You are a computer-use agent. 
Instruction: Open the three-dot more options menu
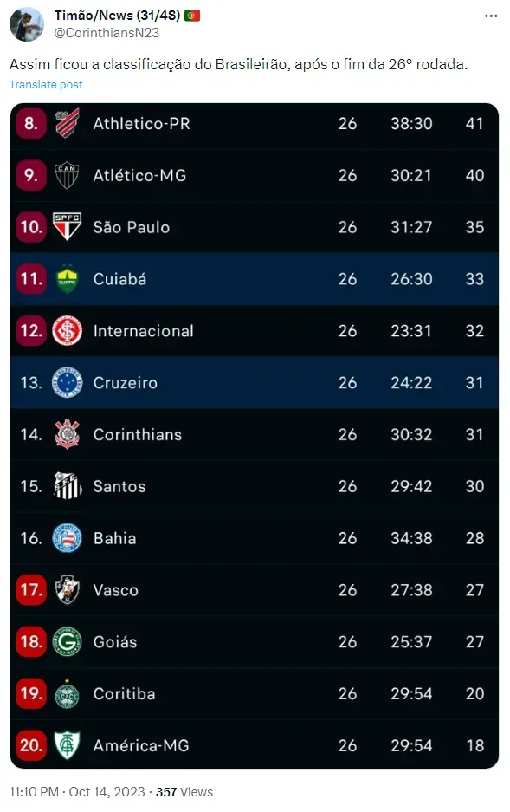coord(491,16)
